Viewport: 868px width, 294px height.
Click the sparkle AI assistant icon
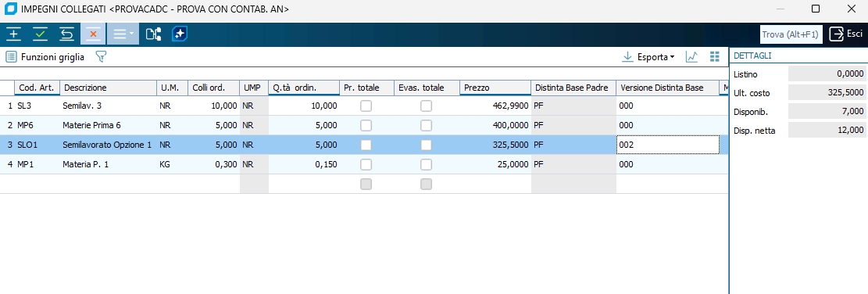click(180, 34)
